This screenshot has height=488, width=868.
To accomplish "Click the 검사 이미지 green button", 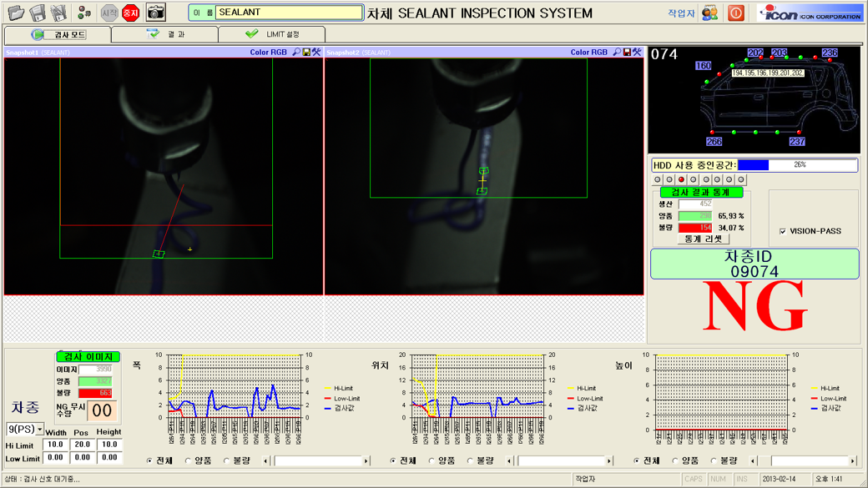I will [88, 356].
